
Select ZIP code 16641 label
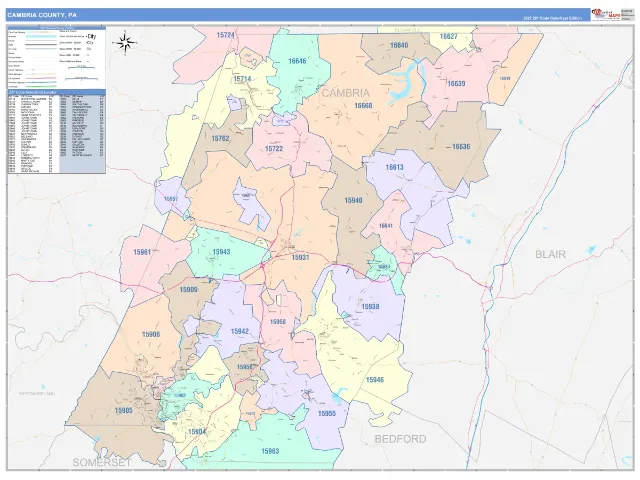(386, 226)
